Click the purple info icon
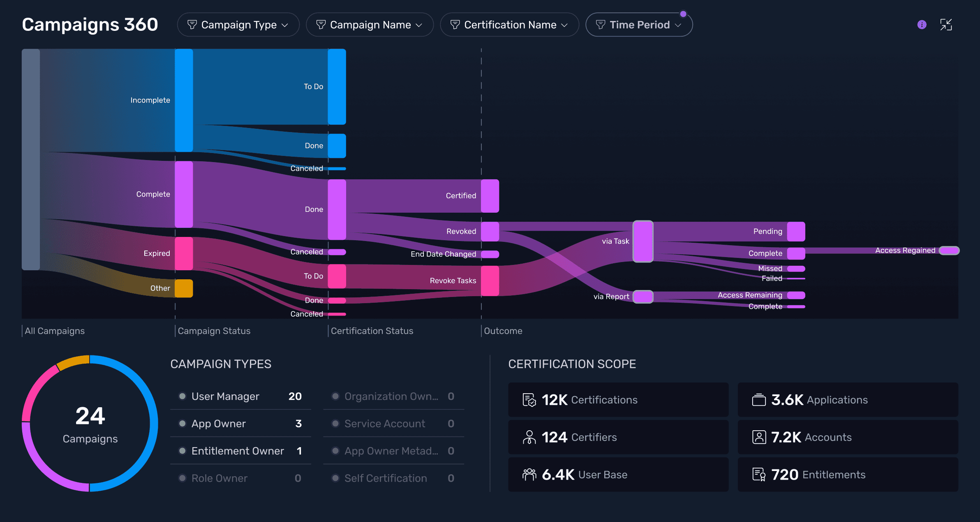 922,25
